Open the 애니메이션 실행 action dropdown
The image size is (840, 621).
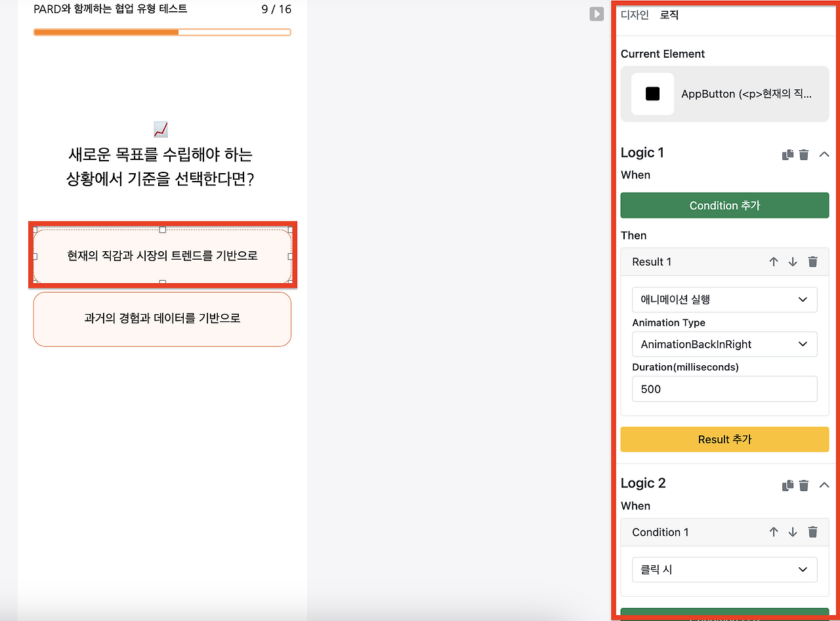(x=724, y=300)
